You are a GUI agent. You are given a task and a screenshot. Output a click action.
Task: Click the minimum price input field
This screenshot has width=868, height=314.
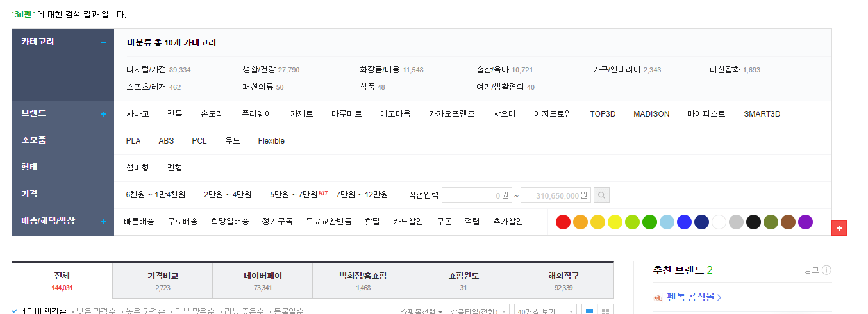click(476, 195)
